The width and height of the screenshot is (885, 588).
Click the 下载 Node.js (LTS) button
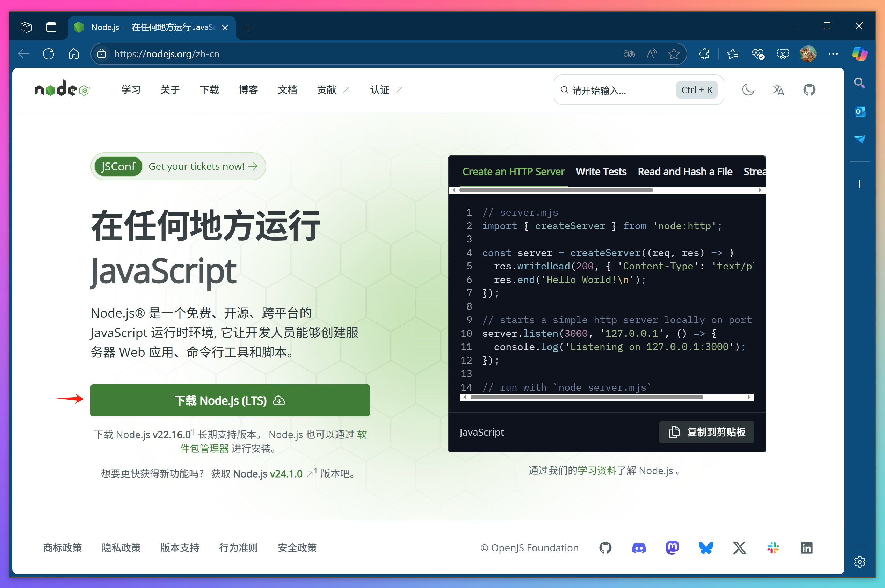[230, 400]
